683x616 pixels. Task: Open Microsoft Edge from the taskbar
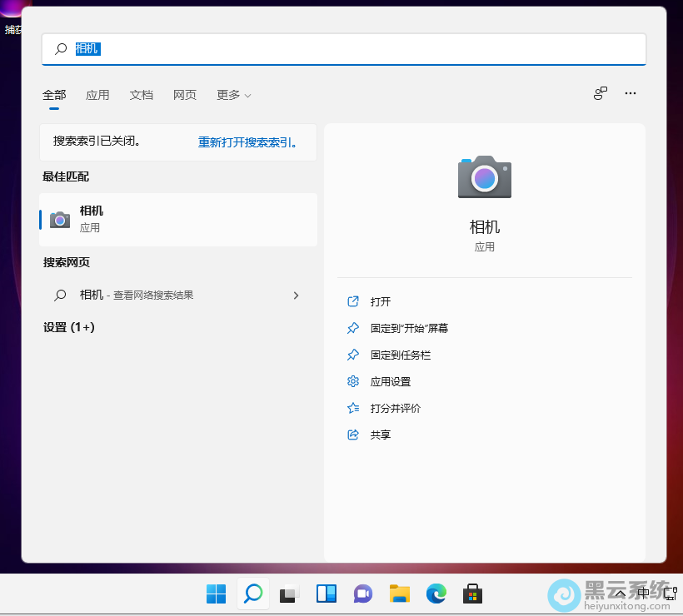point(436,594)
